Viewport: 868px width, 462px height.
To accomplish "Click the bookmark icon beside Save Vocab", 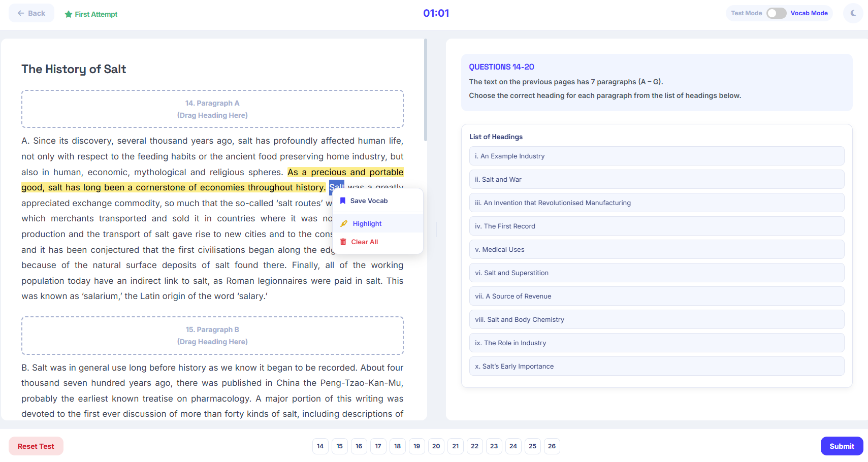I will coord(343,201).
